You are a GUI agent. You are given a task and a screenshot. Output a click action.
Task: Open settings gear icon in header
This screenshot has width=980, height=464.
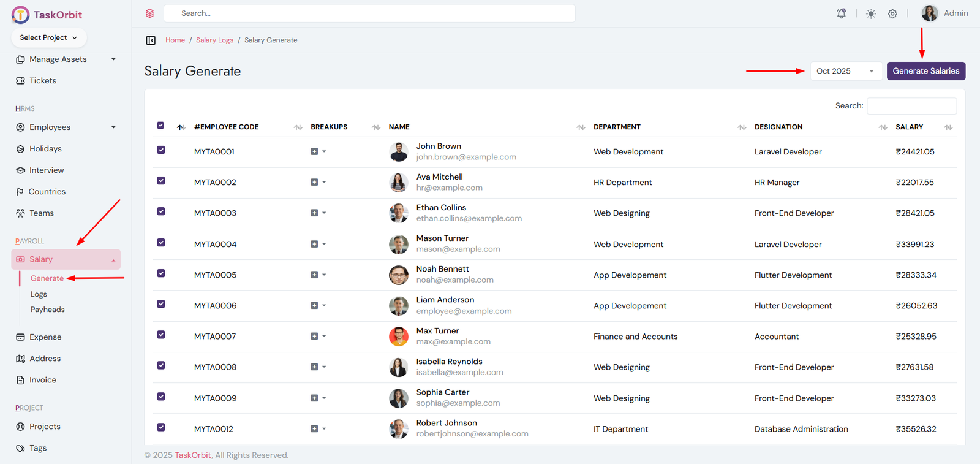(x=892, y=13)
